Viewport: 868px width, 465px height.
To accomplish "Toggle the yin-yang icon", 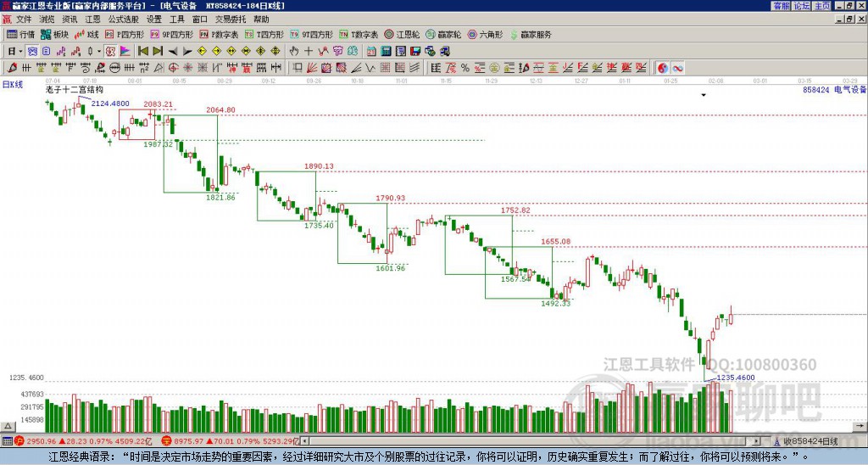I will point(663,68).
